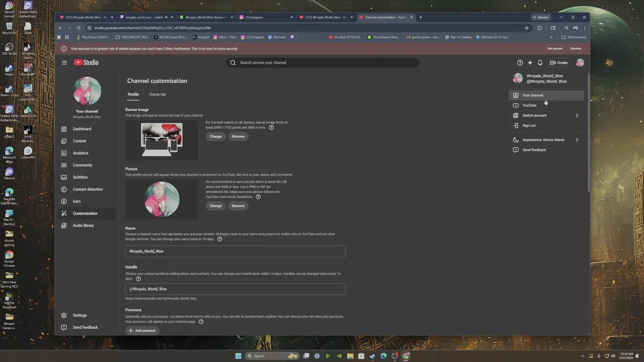Switch to the Home tab

(157, 95)
